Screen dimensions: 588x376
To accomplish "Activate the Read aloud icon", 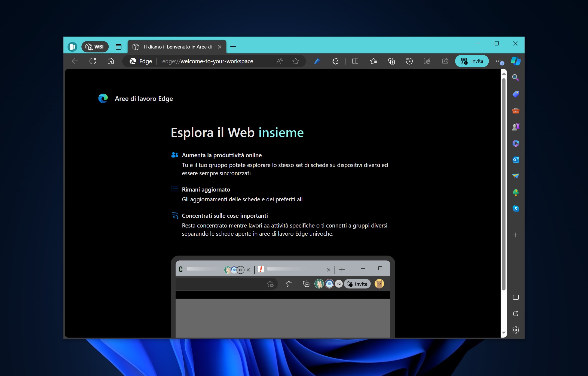I will tap(280, 61).
